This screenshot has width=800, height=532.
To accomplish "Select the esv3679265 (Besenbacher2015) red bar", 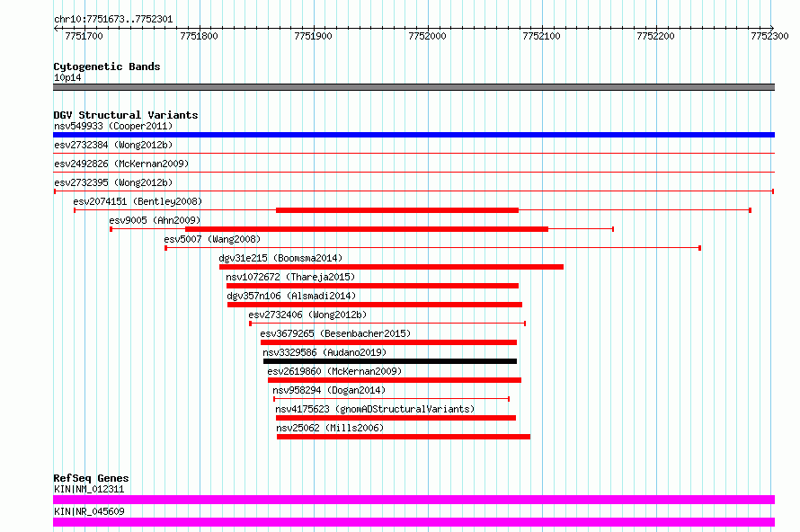I will 389,342.
